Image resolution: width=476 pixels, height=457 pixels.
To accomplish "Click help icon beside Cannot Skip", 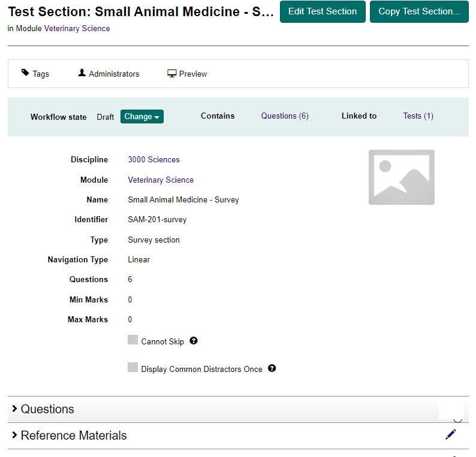I will [x=194, y=341].
